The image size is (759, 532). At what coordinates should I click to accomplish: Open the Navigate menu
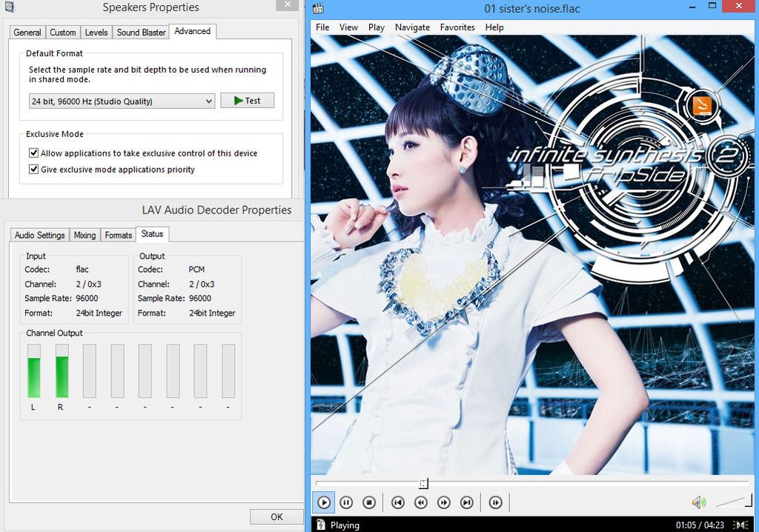(412, 27)
